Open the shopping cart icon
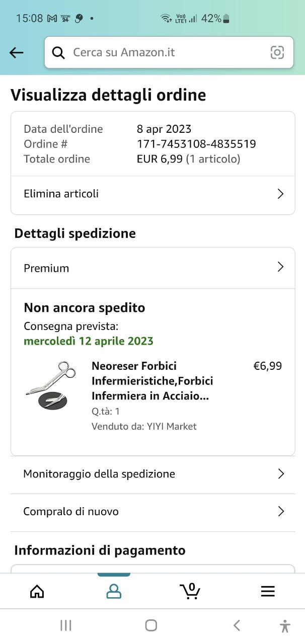 [190, 591]
